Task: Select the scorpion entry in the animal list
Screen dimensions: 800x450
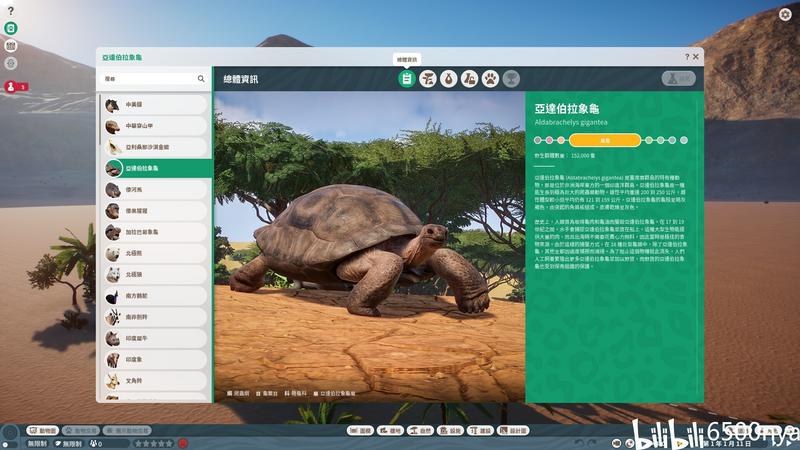Action: pyautogui.click(x=155, y=147)
